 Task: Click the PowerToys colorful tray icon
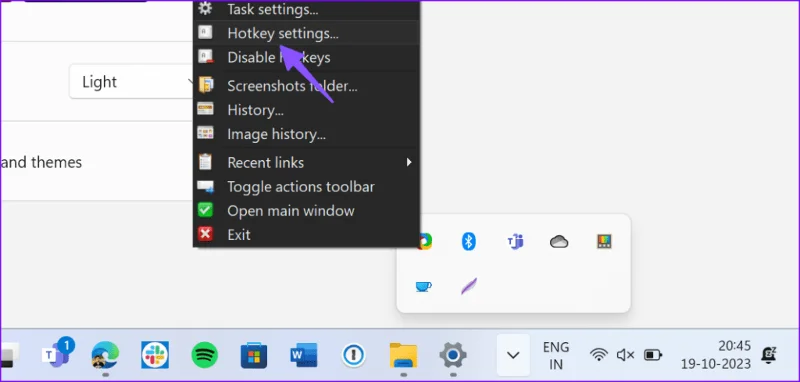click(x=604, y=241)
